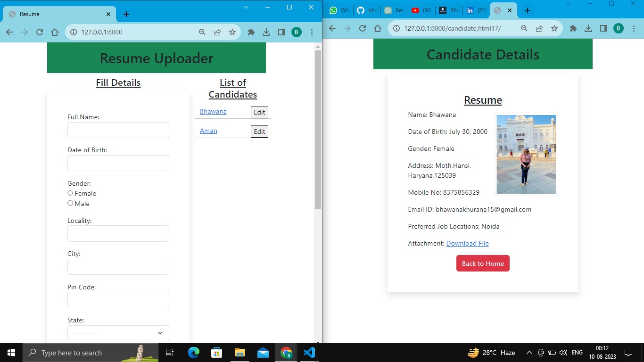Open three-dot Chrome menu in left browser

(x=312, y=32)
